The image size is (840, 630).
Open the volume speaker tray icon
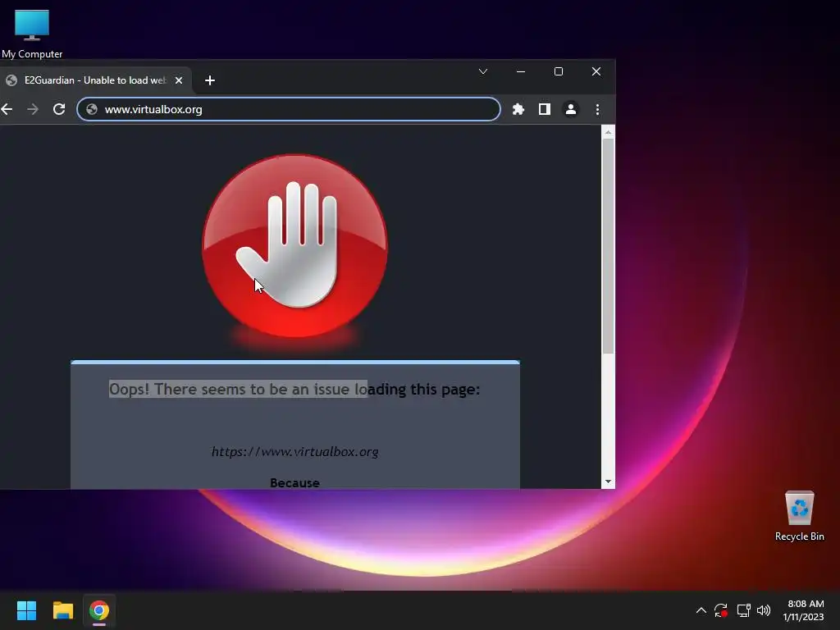tap(764, 610)
